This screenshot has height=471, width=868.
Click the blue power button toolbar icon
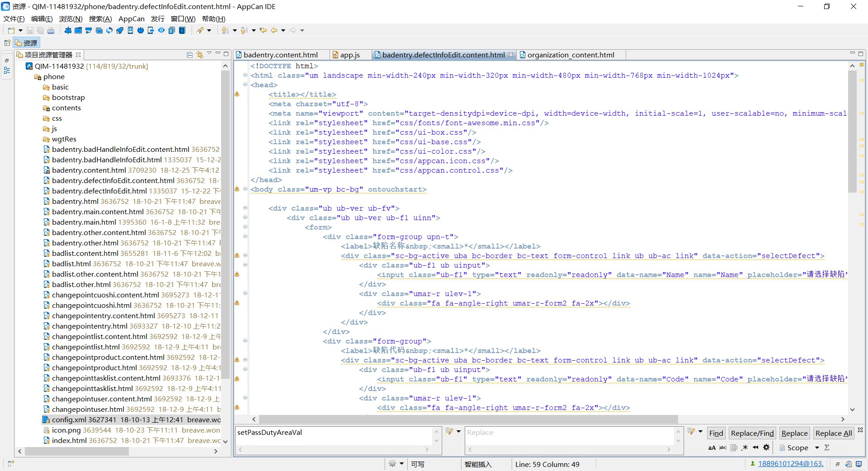point(140,30)
